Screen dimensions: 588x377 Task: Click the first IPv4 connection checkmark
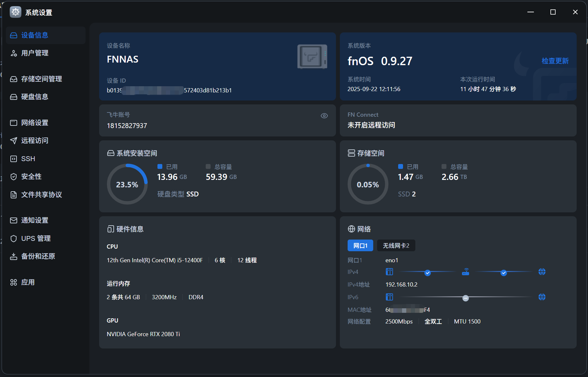(x=428, y=273)
